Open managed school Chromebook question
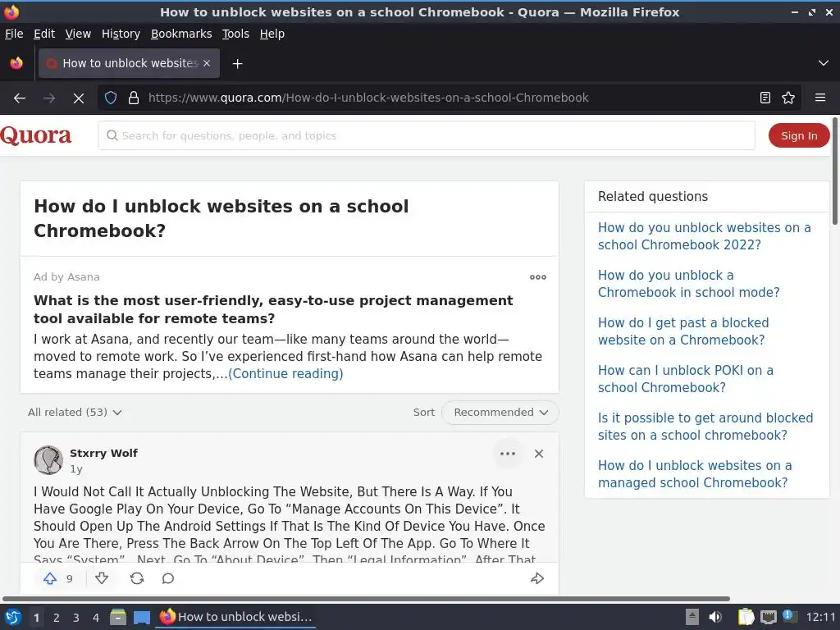Viewport: 840px width, 630px height. 695,474
